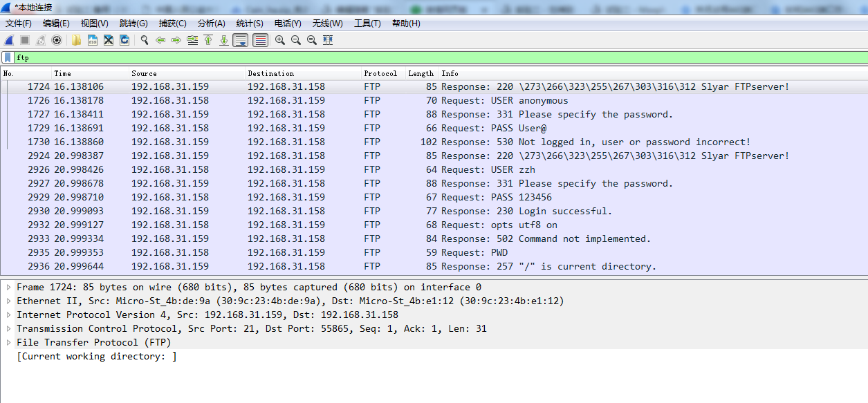
Task: Sort by the Time column header
Action: click(90, 73)
